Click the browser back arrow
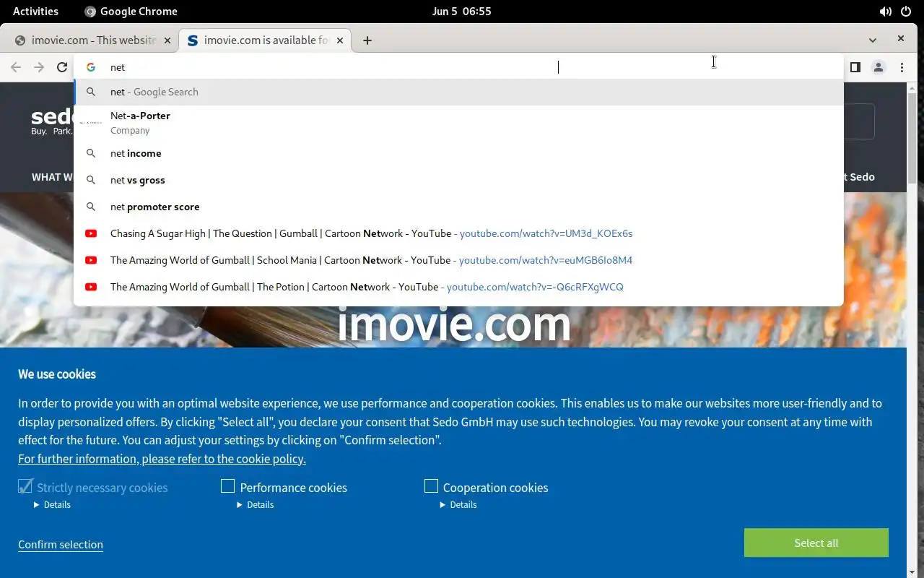 tap(16, 67)
